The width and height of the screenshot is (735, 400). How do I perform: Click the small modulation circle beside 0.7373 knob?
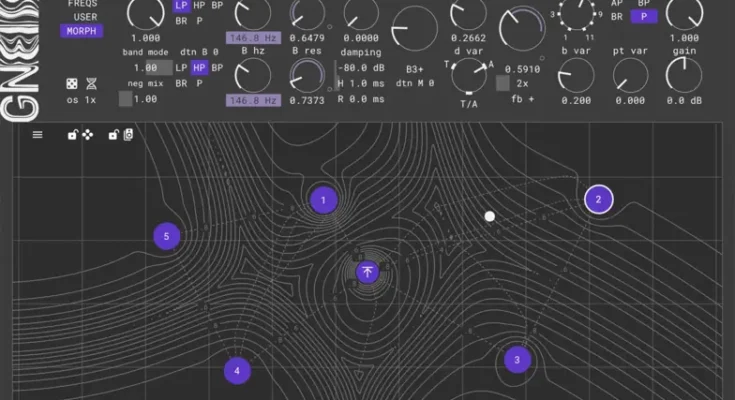pos(330,89)
